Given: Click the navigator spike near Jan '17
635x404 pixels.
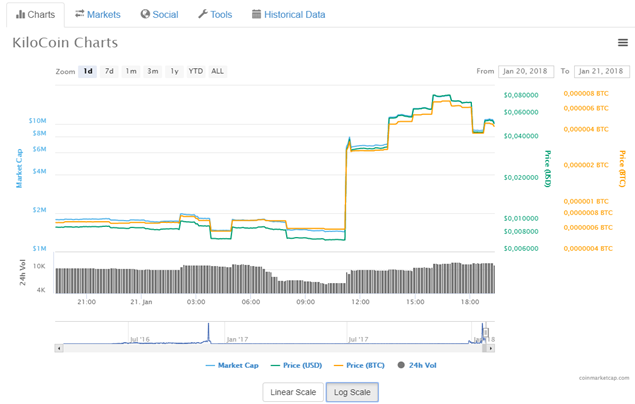Looking at the screenshot, I should [x=209, y=333].
